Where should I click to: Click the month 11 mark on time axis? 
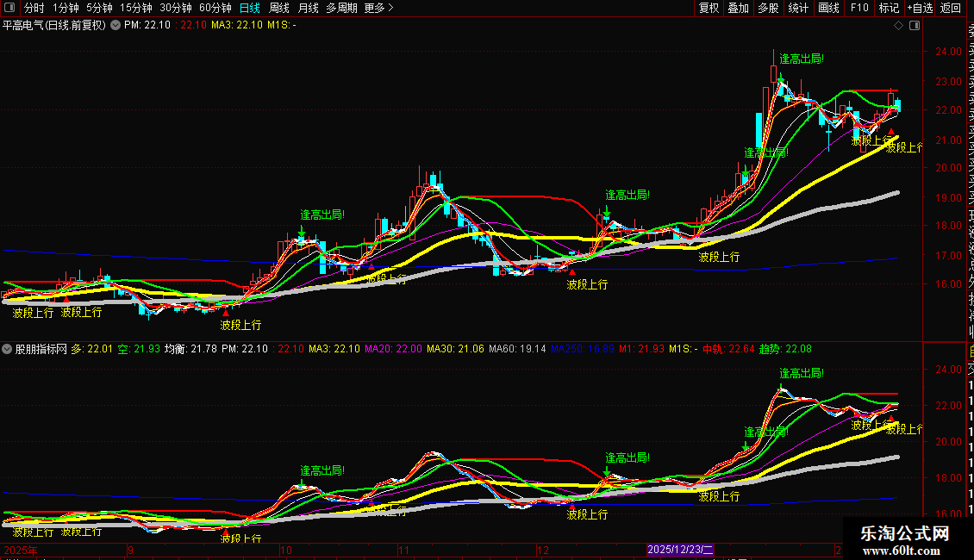pyautogui.click(x=403, y=550)
